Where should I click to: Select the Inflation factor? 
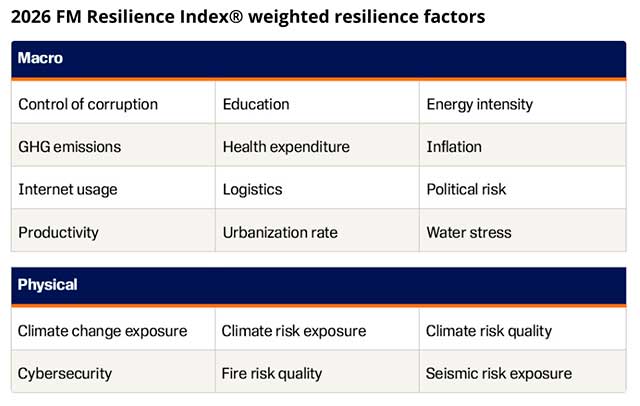tap(454, 147)
